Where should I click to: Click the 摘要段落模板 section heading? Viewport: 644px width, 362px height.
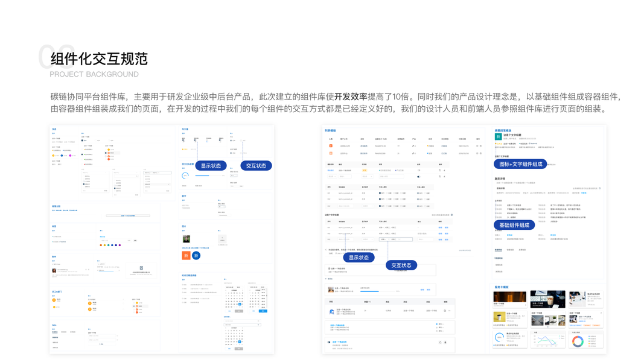tap(503, 130)
